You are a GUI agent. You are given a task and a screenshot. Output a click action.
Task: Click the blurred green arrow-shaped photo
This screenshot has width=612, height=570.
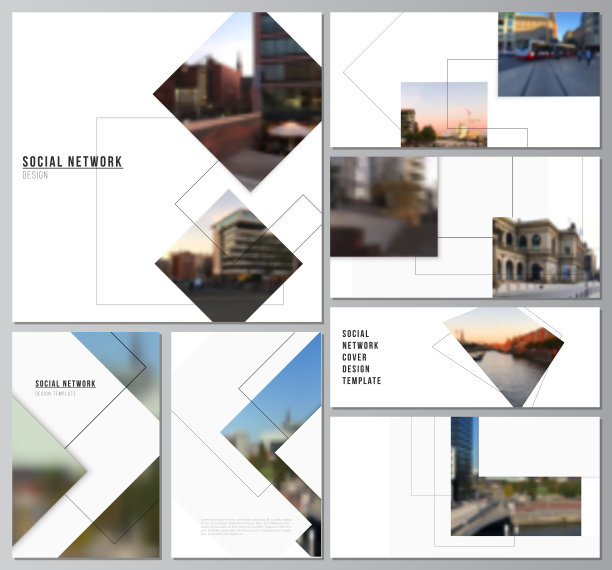point(45,470)
